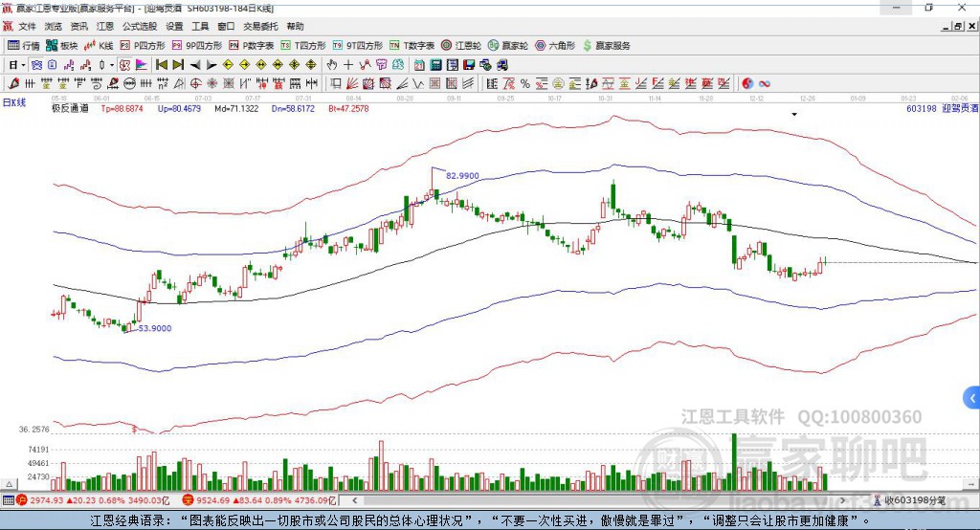Open the 帮助 menu

pos(295,26)
